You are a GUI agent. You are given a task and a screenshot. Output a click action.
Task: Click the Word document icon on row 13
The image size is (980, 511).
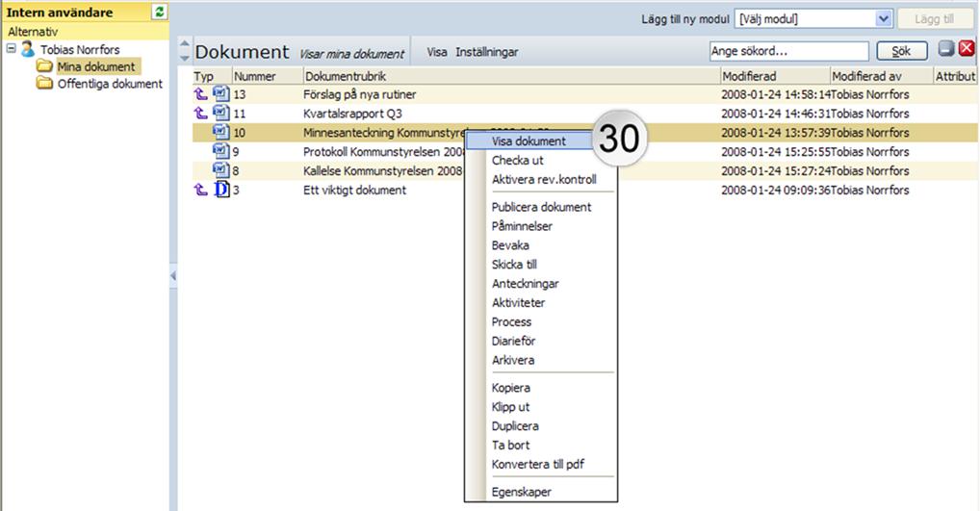(x=221, y=93)
